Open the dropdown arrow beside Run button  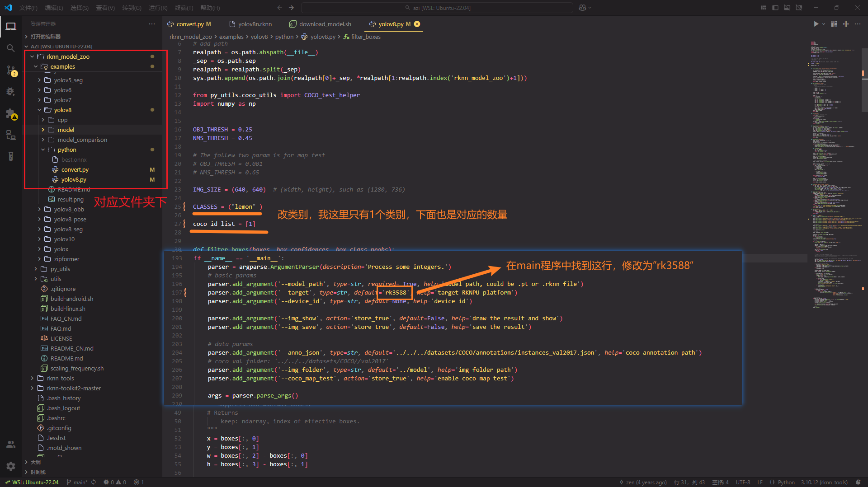click(824, 24)
